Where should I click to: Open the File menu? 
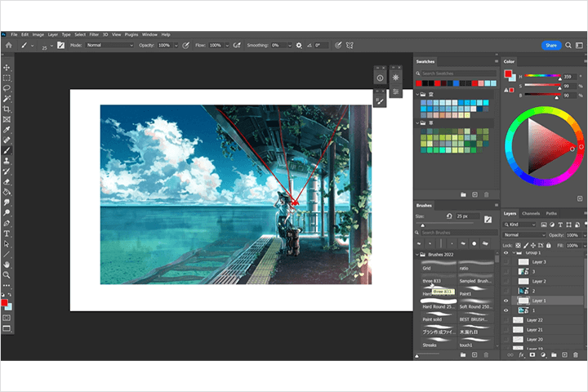14,34
